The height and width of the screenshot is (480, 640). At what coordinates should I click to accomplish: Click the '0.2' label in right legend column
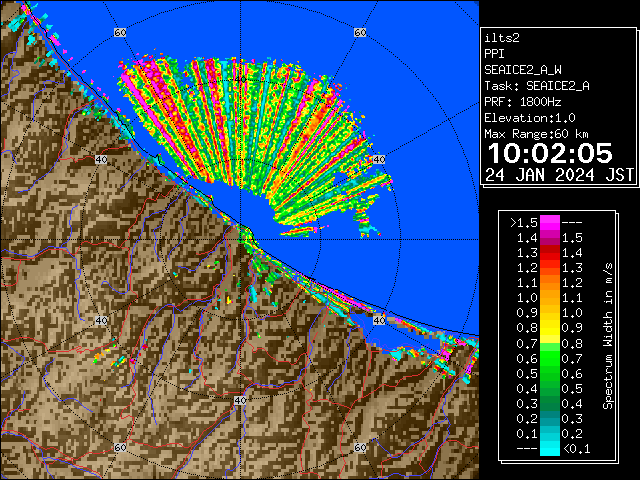[x=572, y=433]
